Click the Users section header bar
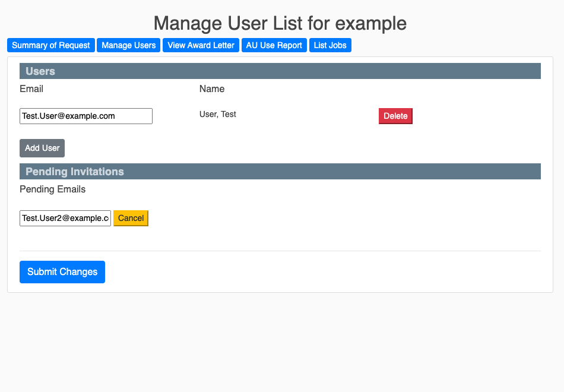 coord(280,71)
